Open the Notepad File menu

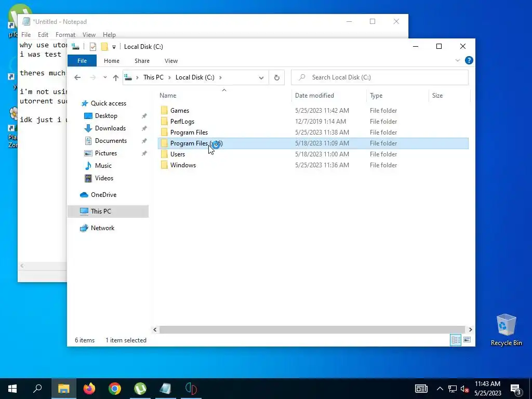(x=26, y=35)
